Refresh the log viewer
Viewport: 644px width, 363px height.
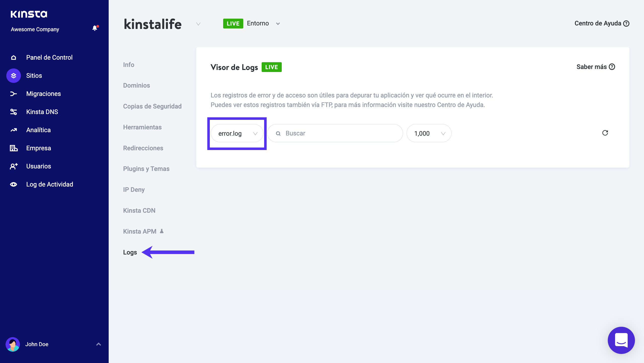tap(605, 133)
